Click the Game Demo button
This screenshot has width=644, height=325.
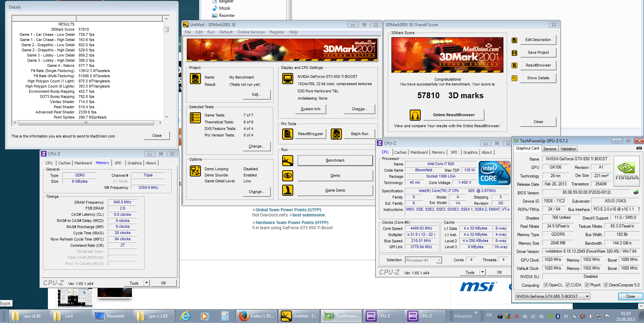(x=335, y=190)
